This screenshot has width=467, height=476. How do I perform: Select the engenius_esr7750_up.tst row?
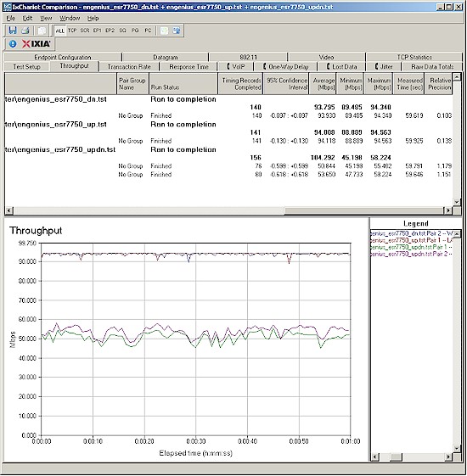pyautogui.click(x=228, y=125)
